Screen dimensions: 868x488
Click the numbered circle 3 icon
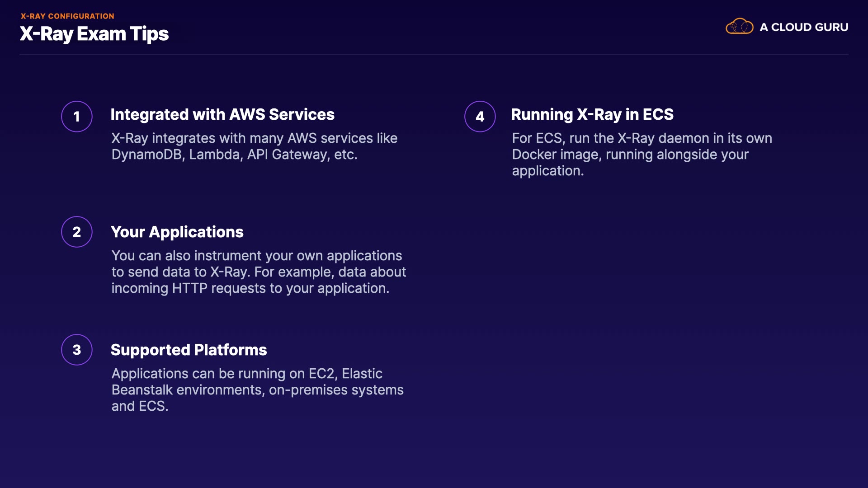(77, 350)
